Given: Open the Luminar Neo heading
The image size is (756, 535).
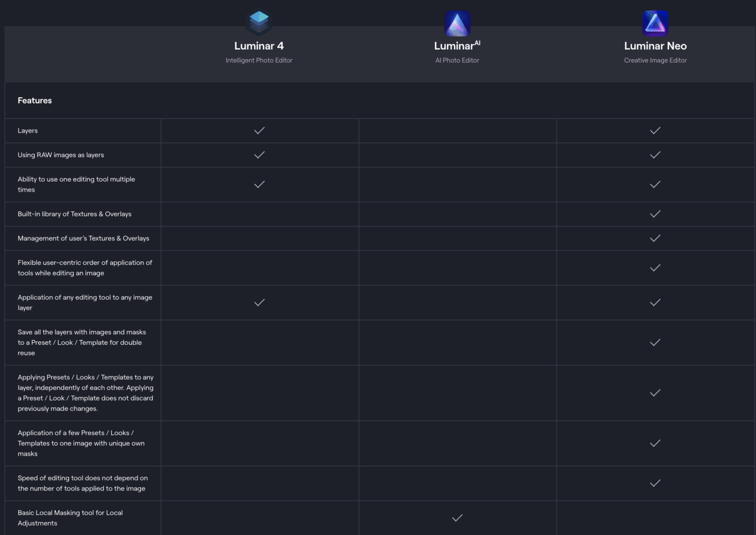Looking at the screenshot, I should pyautogui.click(x=655, y=46).
